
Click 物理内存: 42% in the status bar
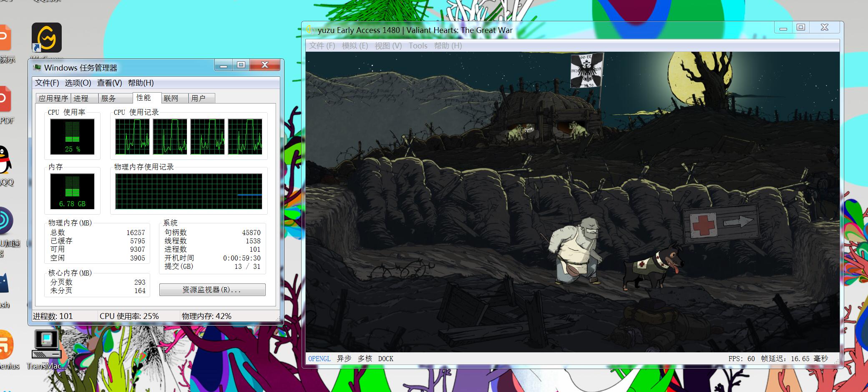(x=206, y=316)
